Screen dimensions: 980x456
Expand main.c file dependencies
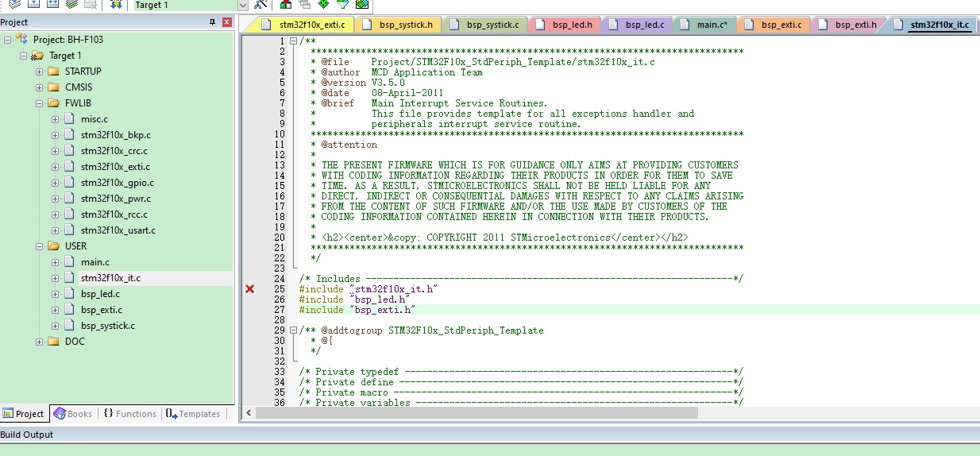[x=55, y=262]
